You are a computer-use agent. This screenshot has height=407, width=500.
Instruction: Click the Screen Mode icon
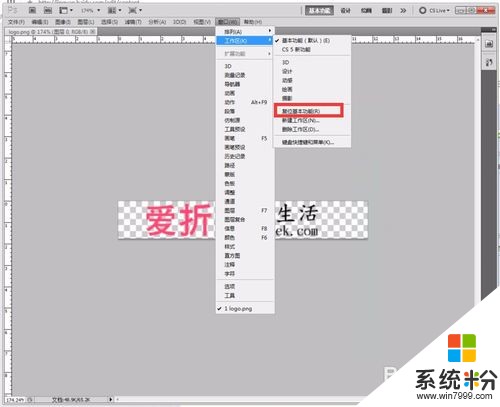[135, 10]
